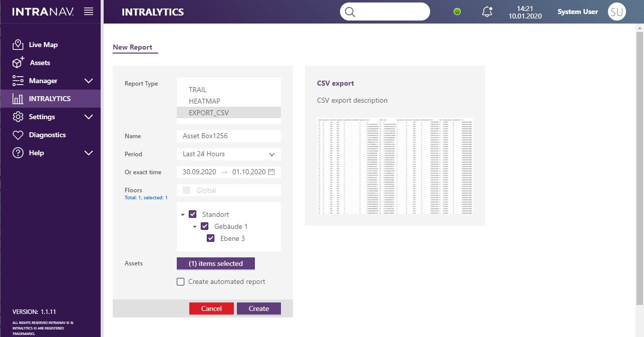This screenshot has width=644, height=337.
Task: Uncheck the Gebäude 1 checkbox
Action: pyautogui.click(x=205, y=226)
